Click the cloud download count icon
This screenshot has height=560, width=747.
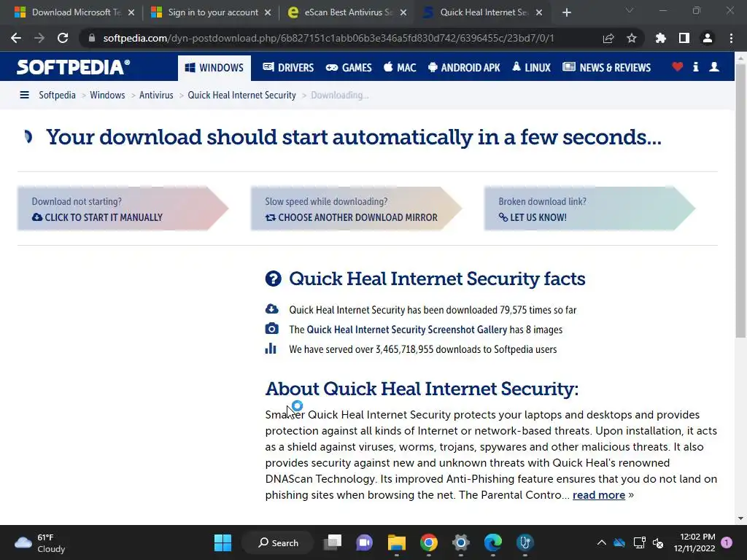click(271, 309)
